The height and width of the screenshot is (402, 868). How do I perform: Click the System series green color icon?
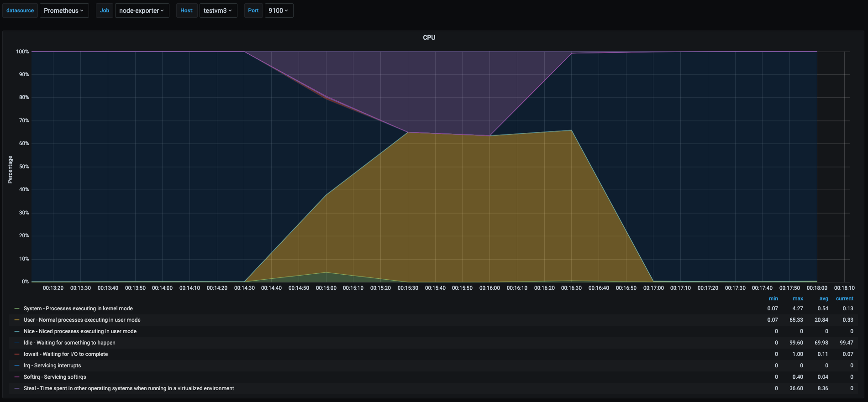(x=17, y=308)
